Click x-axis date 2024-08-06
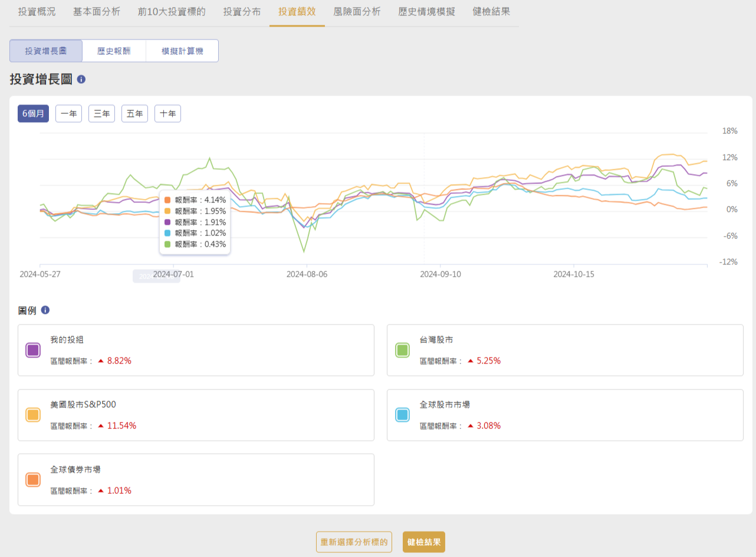This screenshot has width=756, height=557. tap(307, 274)
